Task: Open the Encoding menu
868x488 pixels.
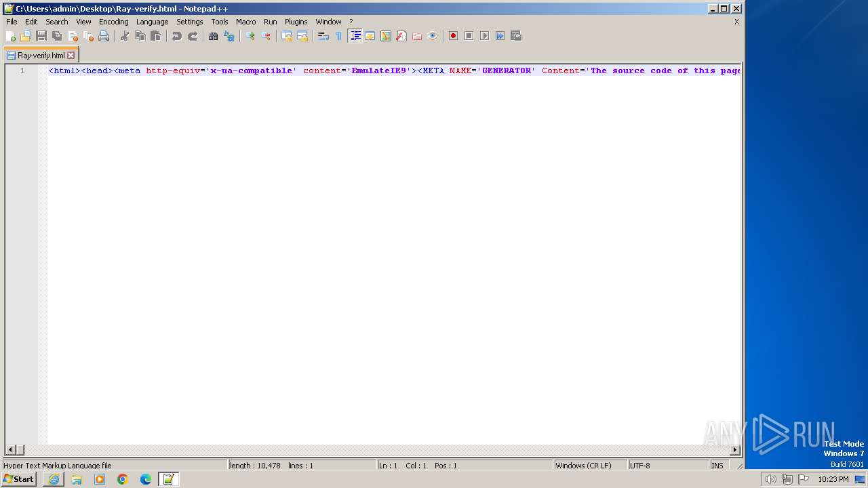Action: pyautogui.click(x=114, y=22)
